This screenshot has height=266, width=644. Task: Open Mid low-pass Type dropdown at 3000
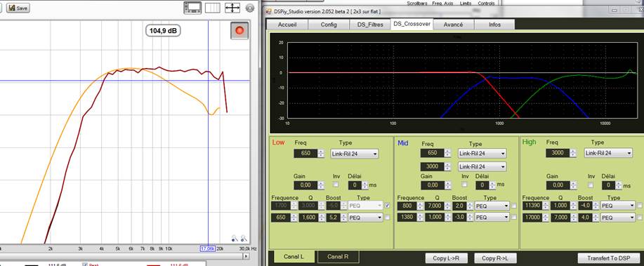(482, 166)
